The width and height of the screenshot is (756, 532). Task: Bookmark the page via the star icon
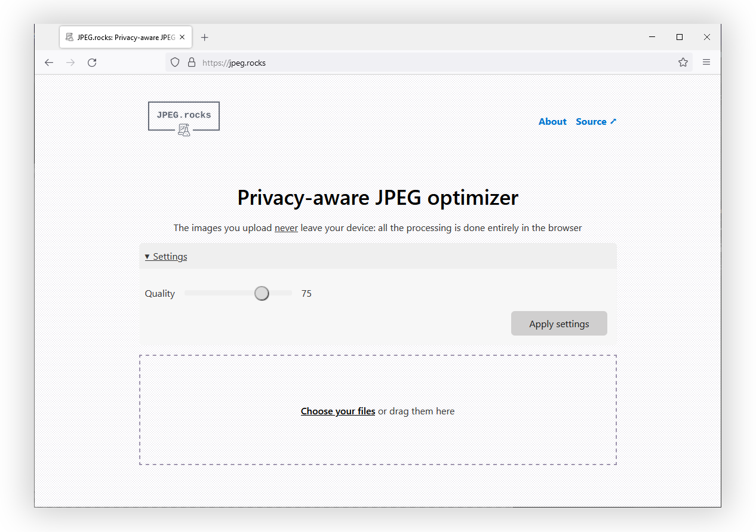pyautogui.click(x=683, y=62)
